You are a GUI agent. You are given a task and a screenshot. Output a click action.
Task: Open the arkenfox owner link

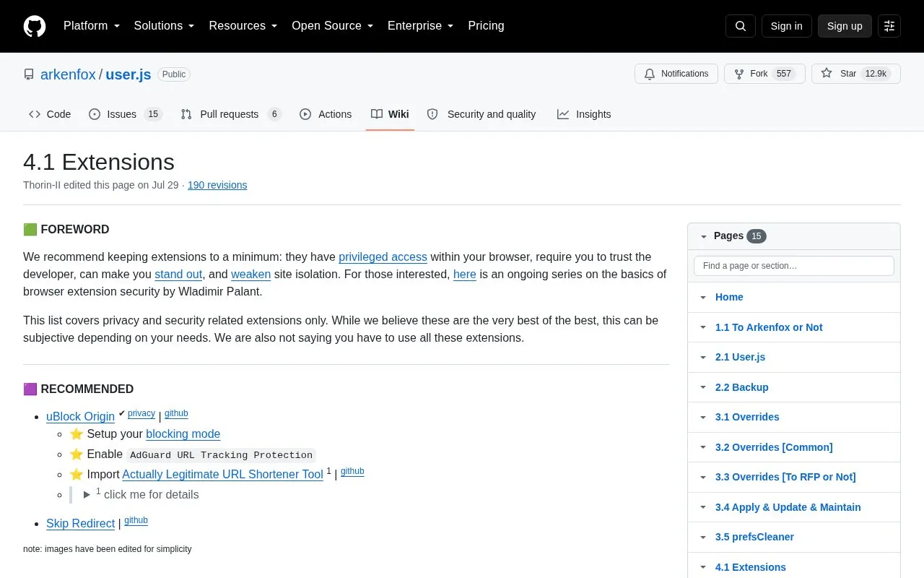tap(68, 74)
